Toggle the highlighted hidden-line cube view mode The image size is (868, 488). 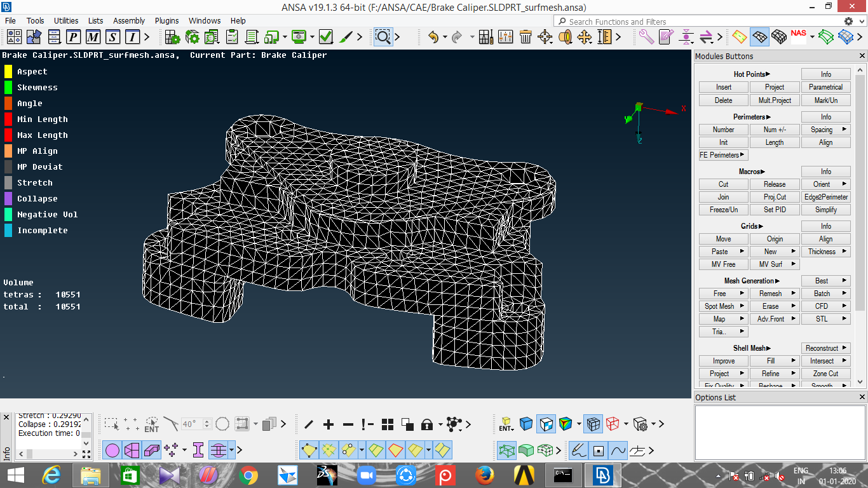546,424
